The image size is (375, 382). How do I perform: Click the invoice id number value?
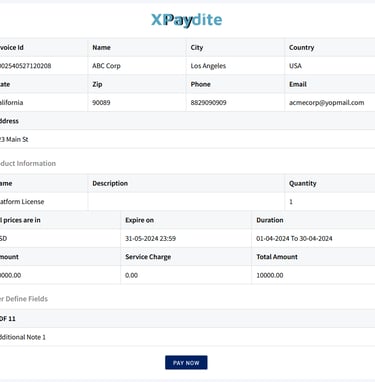(x=25, y=66)
